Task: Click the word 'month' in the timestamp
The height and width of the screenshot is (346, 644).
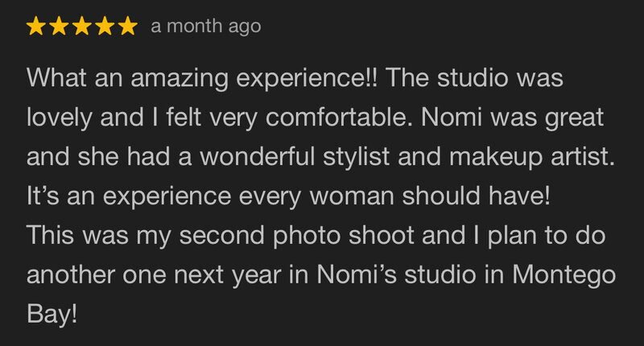Action: 194,27
